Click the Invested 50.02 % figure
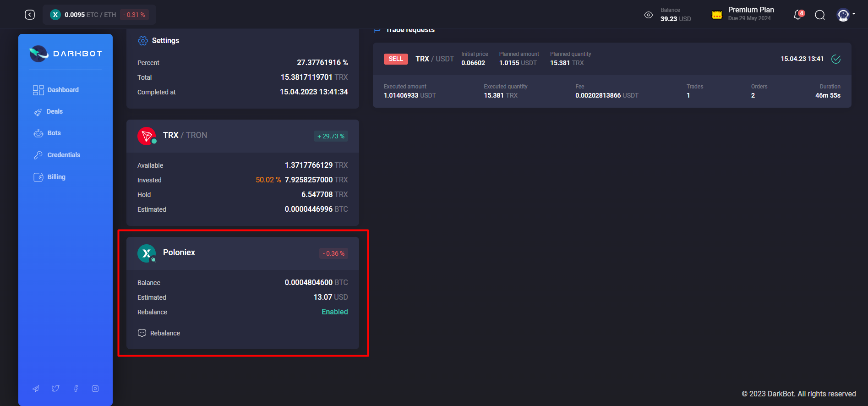Screen dimensions: 868x406 [x=268, y=180]
